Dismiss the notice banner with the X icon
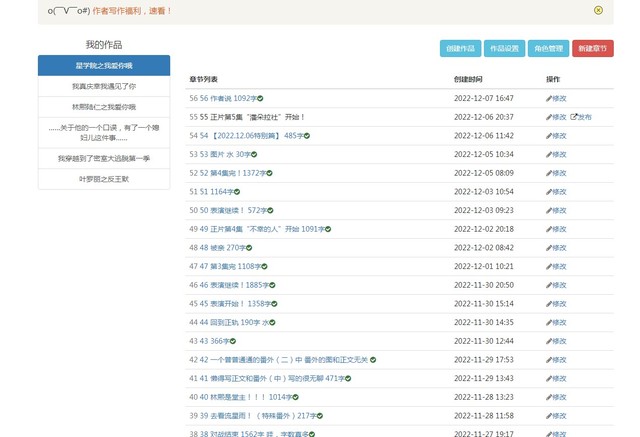The height and width of the screenshot is (437, 640). tap(598, 10)
